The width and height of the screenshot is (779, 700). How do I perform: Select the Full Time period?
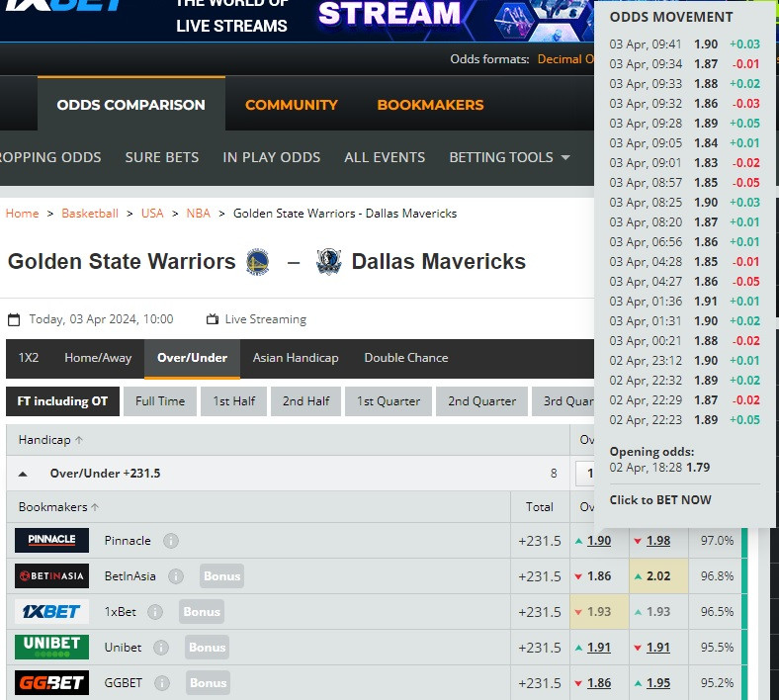160,401
